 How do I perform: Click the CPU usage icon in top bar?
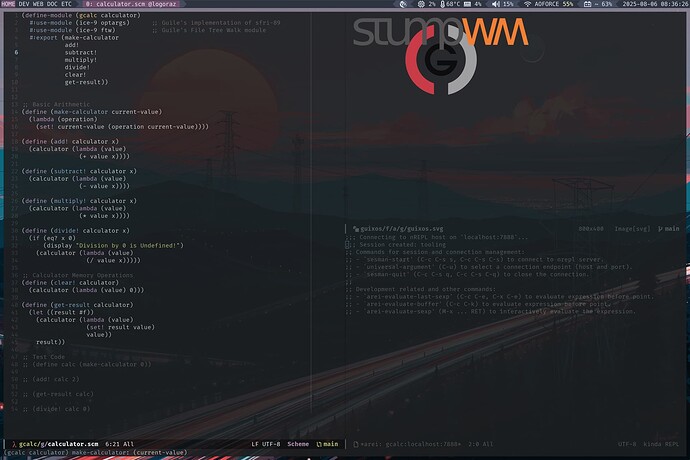point(421,4)
